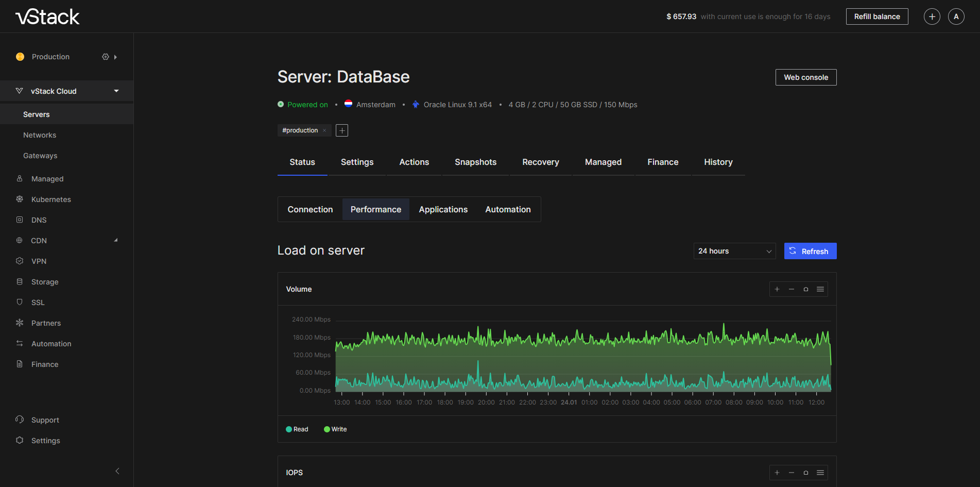Open the Volume chart menu
Viewport: 980px width, 487px height.
pyautogui.click(x=820, y=289)
